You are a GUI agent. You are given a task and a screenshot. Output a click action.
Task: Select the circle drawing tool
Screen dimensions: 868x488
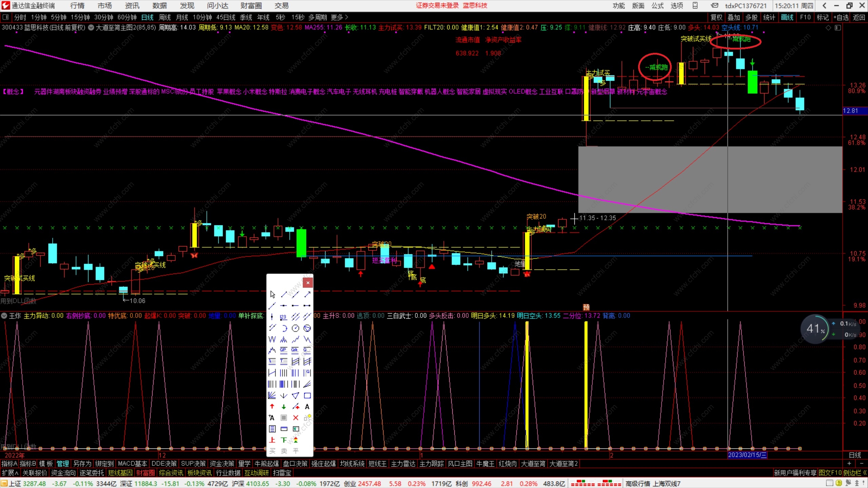[296, 328]
